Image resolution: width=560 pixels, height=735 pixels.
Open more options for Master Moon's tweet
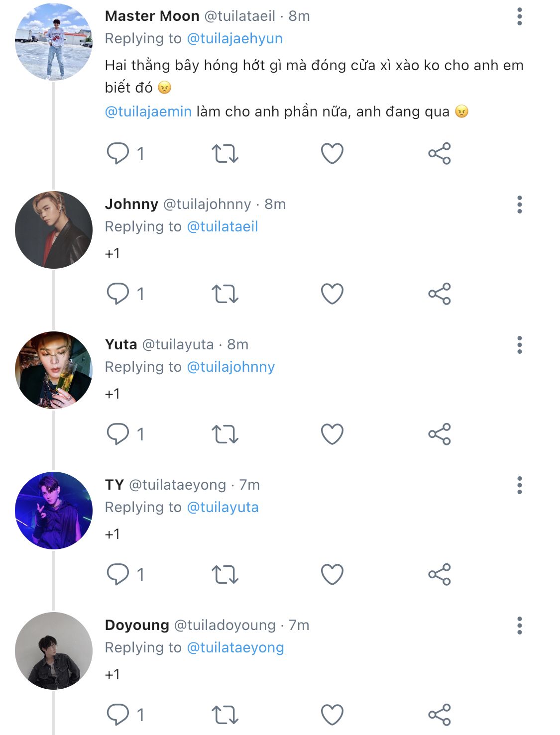[x=519, y=16]
